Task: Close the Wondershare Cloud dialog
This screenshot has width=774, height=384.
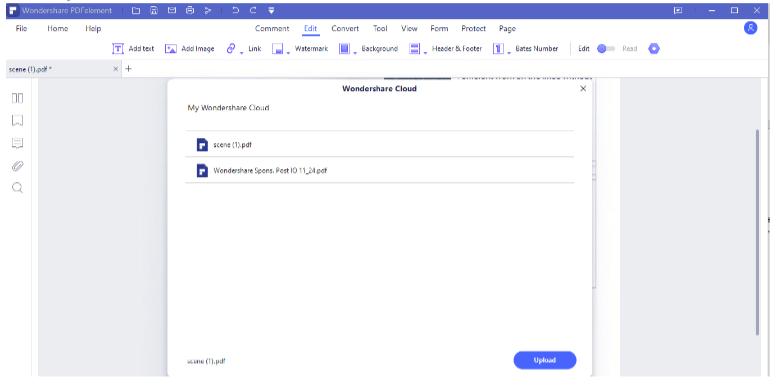Action: [x=583, y=89]
